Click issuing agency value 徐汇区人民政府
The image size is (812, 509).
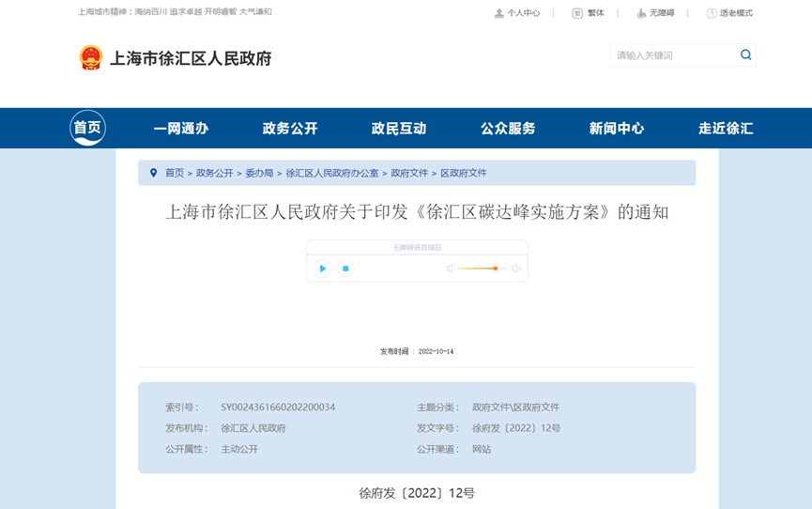pos(253,428)
